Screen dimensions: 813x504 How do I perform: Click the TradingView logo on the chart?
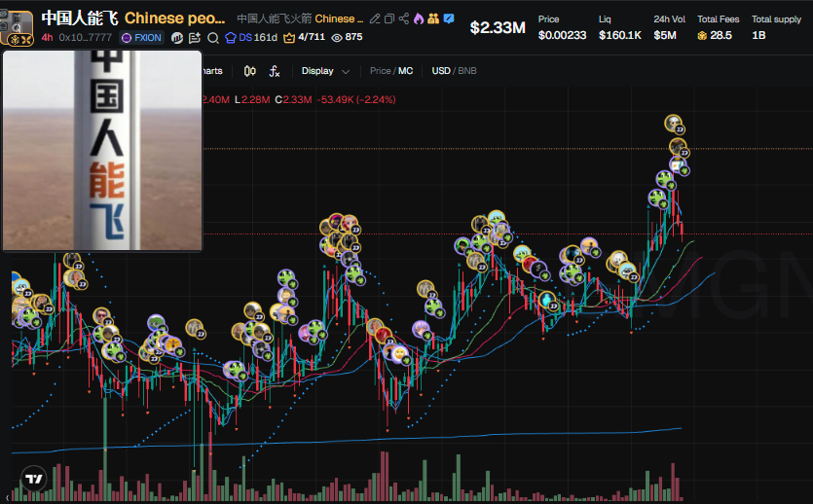click(x=34, y=479)
